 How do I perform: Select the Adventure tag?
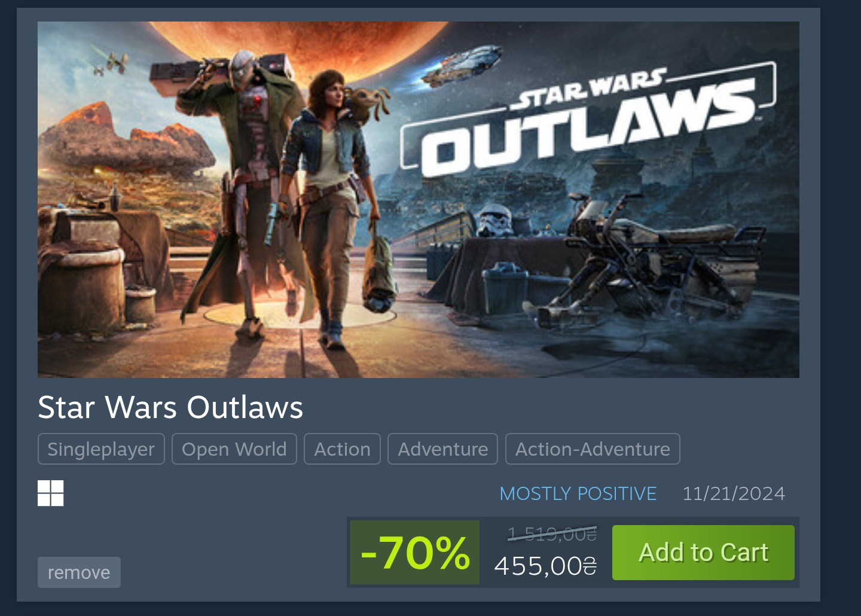(443, 449)
